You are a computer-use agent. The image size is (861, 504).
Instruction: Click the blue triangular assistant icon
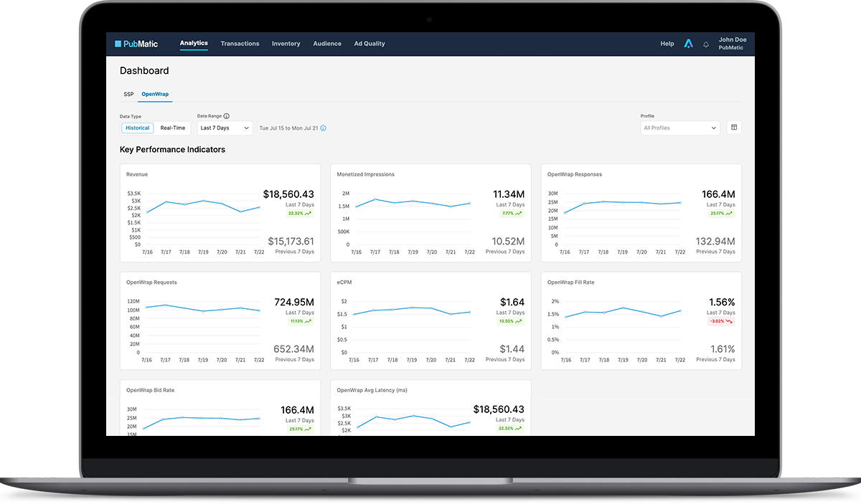coord(688,44)
